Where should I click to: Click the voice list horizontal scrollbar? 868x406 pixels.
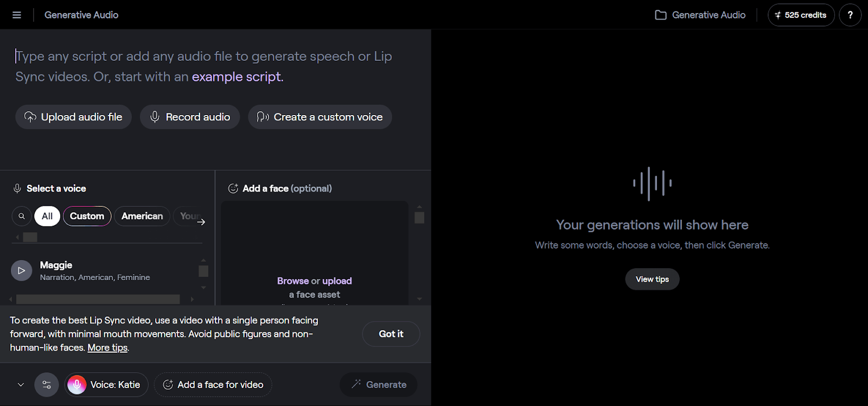click(98, 299)
